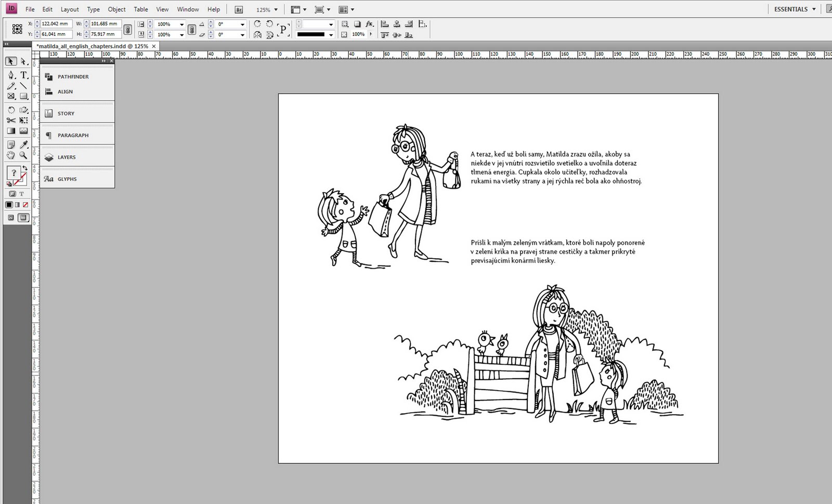Select the Type tool

point(23,75)
